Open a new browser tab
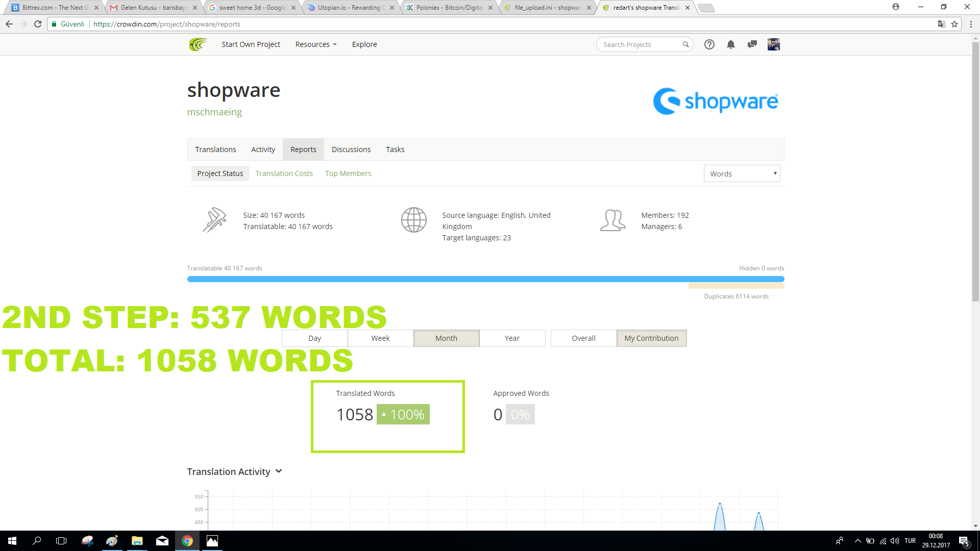980x551 pixels. click(706, 8)
